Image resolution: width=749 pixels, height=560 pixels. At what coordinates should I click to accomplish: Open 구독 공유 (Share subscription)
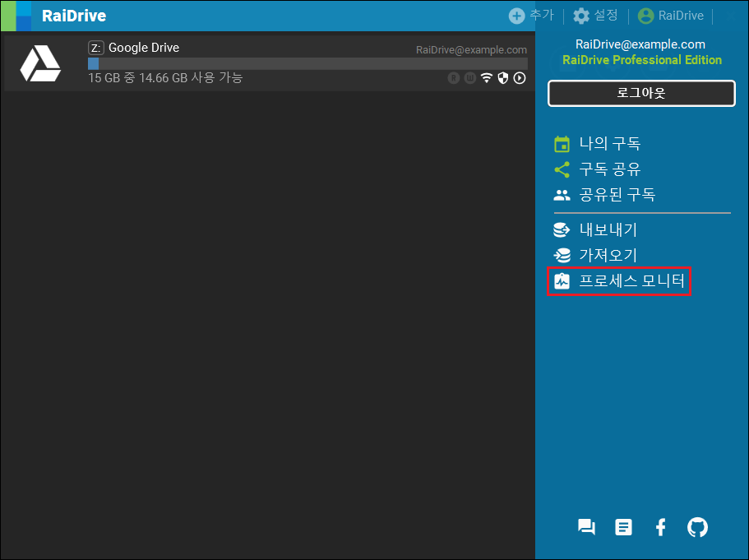pos(597,169)
